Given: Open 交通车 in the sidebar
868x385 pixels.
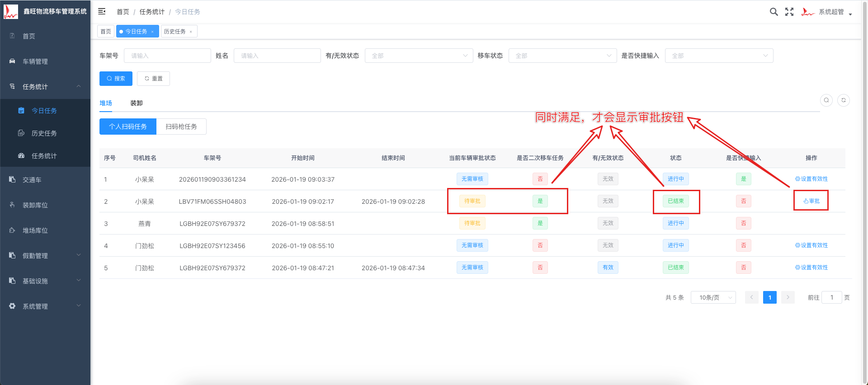Looking at the screenshot, I should coord(45,180).
